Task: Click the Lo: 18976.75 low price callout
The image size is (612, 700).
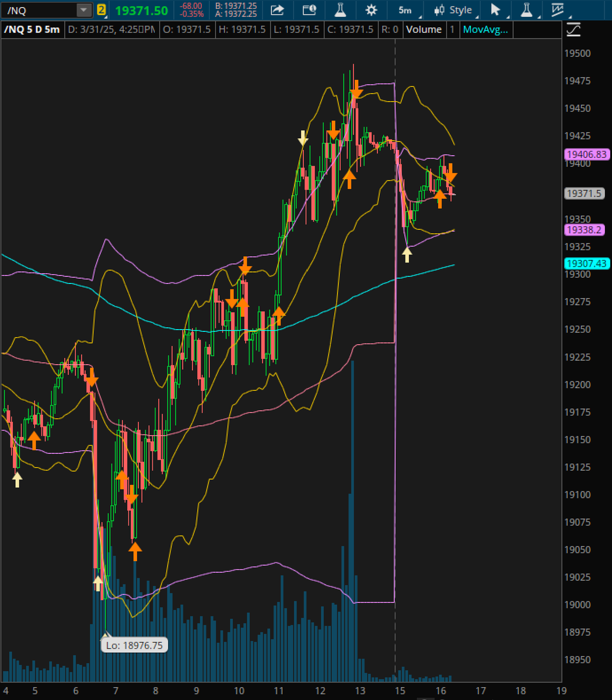Action: pos(134,645)
